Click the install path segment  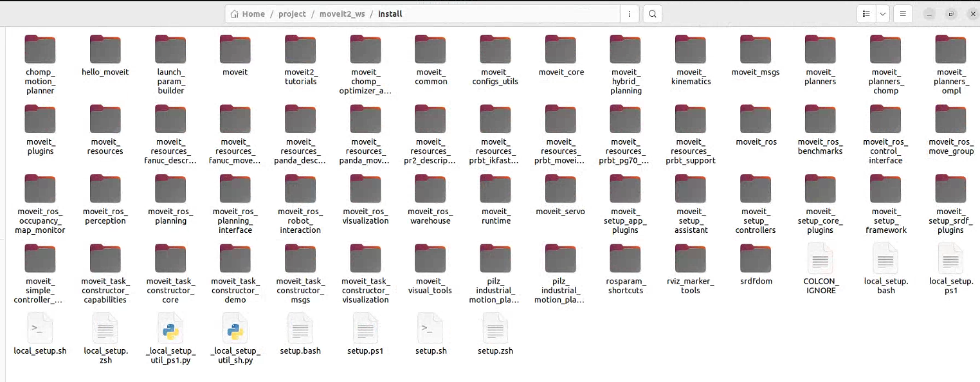(390, 14)
